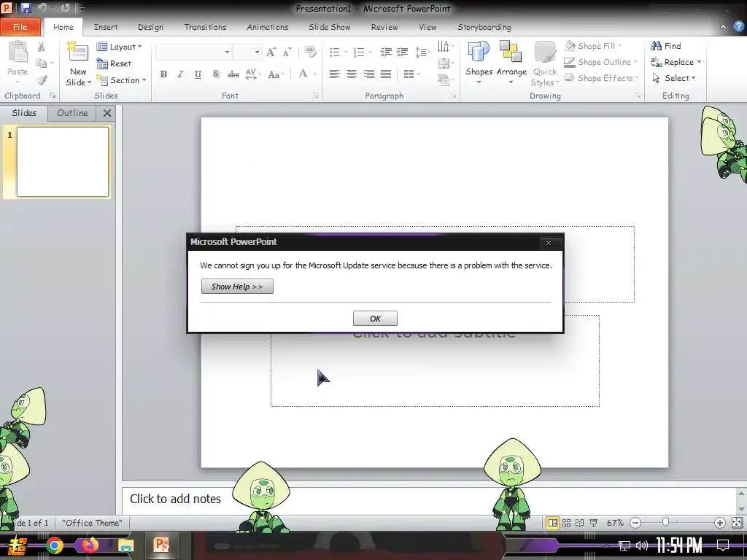
Task: Click the Decrease Font Size icon
Action: click(x=287, y=52)
